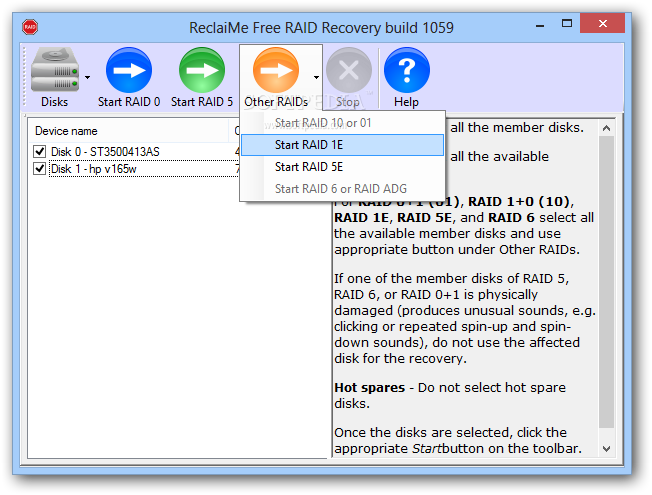Viewport: 652px width, 495px height.
Task: Click the red RAID application icon in the title bar
Action: point(30,27)
